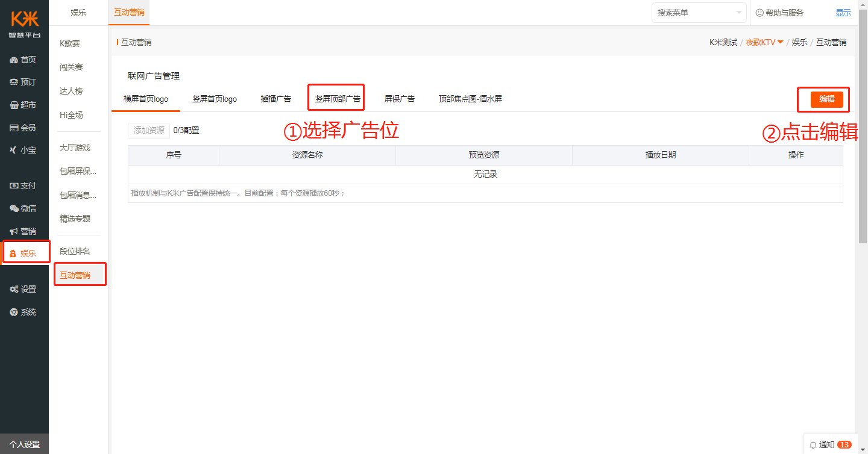Open 包厢消息 in the submenu
The image size is (868, 454).
pyautogui.click(x=78, y=195)
